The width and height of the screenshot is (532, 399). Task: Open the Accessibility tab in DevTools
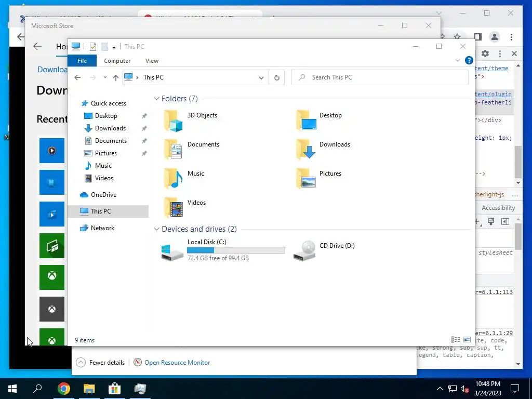point(498,208)
